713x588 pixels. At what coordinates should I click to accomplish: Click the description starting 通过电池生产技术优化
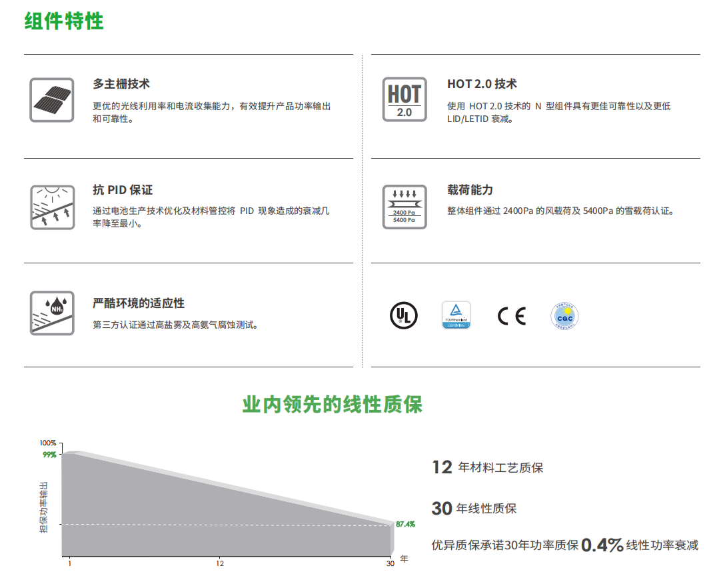pyautogui.click(x=211, y=217)
